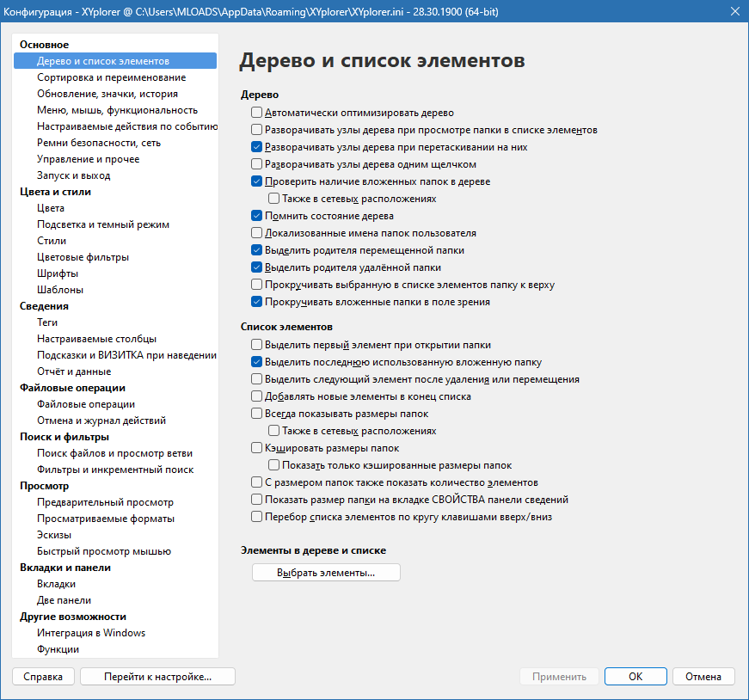The image size is (749, 700).
Task: Uncheck 'Прокручивать вложенные папки в поле зрения'
Action: 256,302
